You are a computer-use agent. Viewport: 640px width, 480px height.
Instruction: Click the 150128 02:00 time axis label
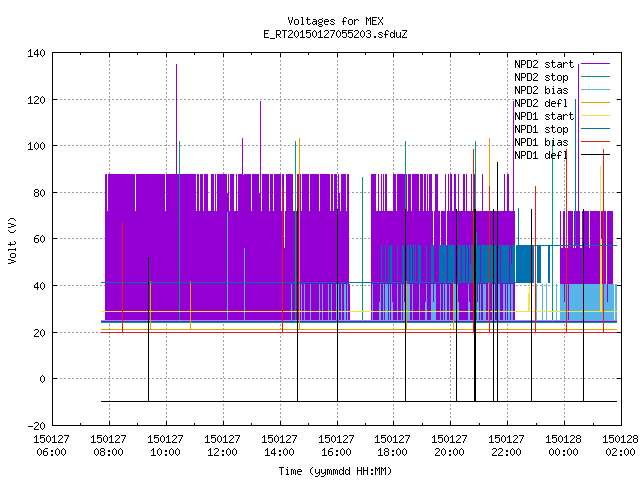(620, 446)
